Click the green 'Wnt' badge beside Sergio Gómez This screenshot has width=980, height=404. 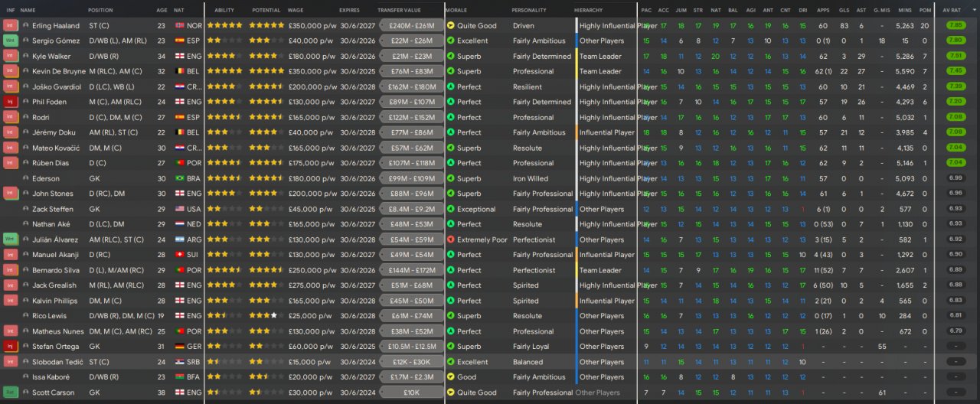pyautogui.click(x=11, y=41)
